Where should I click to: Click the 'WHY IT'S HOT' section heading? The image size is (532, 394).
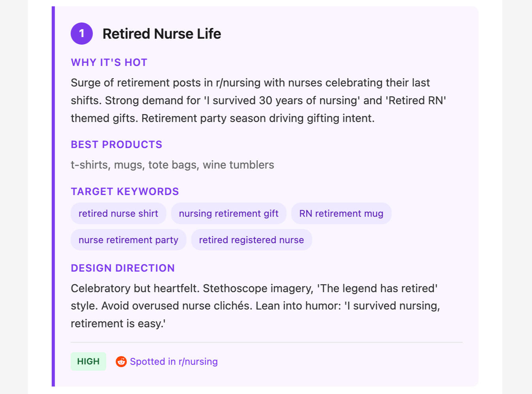point(109,62)
